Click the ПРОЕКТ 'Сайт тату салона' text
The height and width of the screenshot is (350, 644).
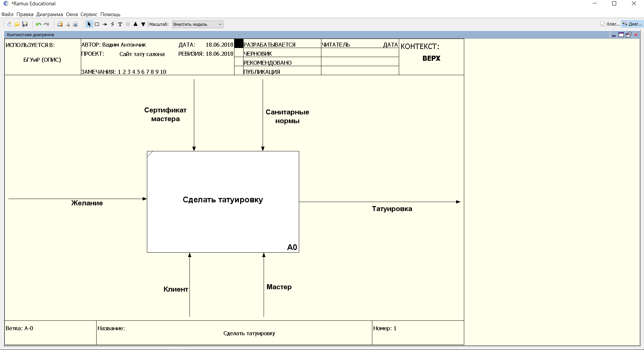click(x=142, y=54)
